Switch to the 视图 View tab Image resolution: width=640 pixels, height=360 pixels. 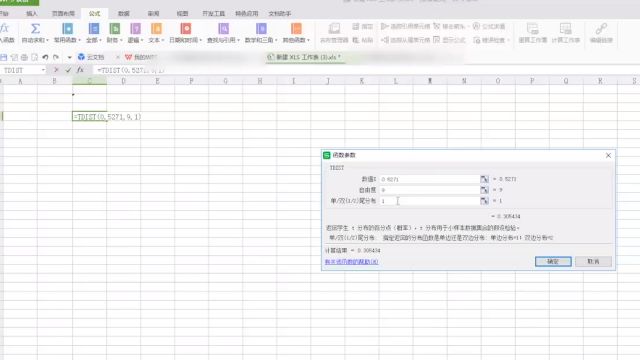click(x=182, y=13)
